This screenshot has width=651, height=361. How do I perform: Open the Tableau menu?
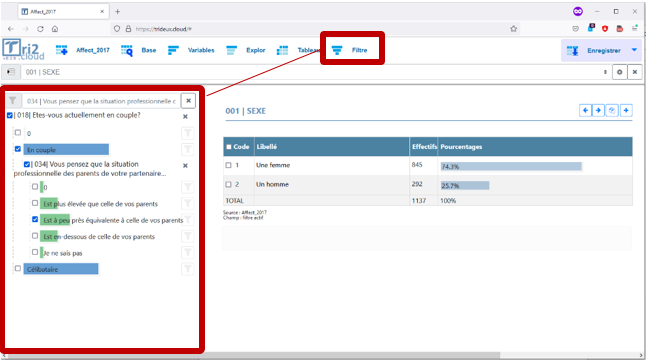click(308, 50)
